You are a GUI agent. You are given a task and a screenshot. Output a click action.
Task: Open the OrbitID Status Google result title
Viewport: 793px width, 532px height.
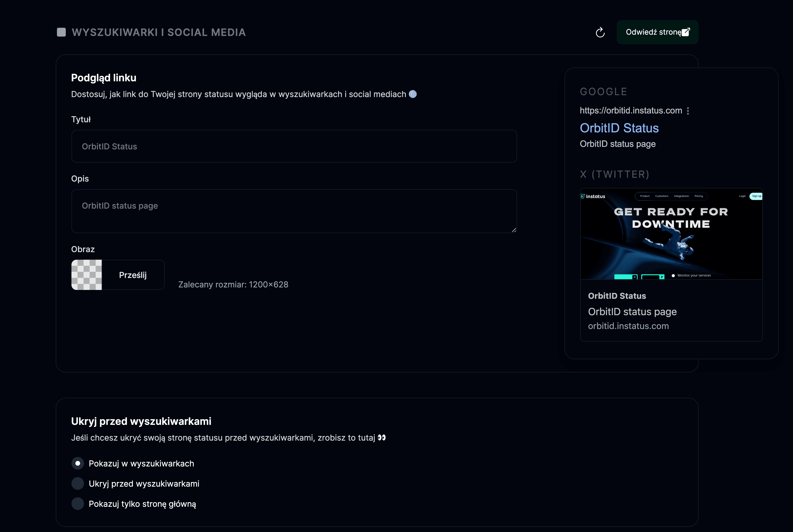(619, 128)
